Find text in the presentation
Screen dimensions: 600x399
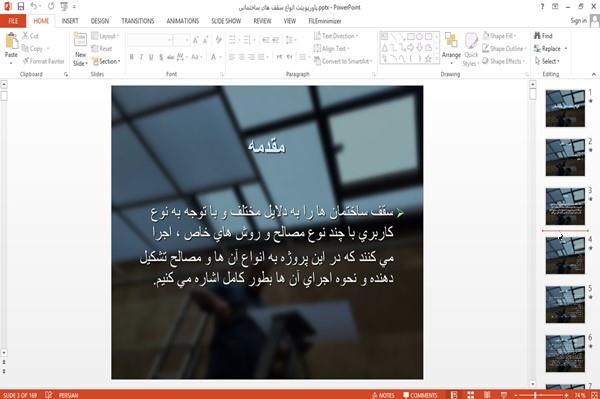click(543, 36)
